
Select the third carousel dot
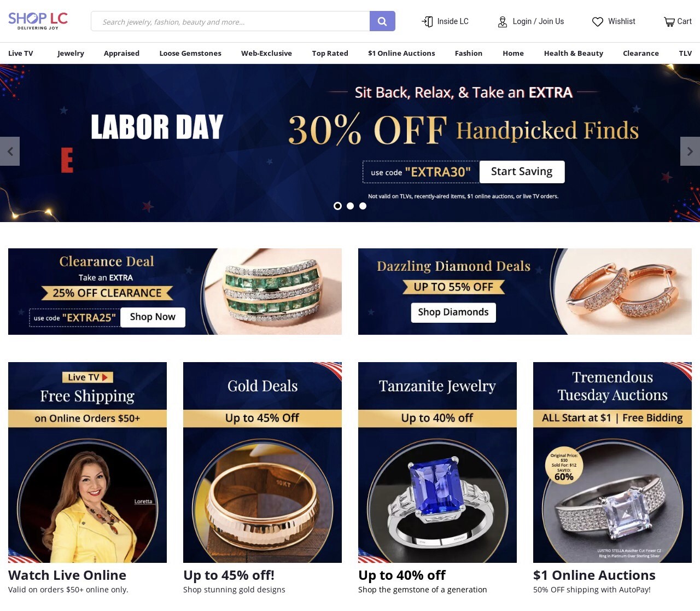pos(363,206)
